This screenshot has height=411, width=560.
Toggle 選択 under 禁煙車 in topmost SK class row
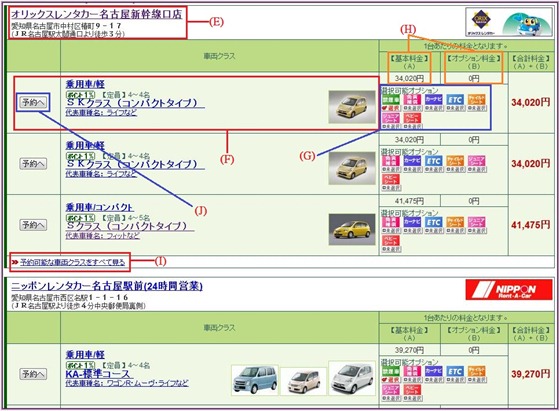[x=391, y=108]
